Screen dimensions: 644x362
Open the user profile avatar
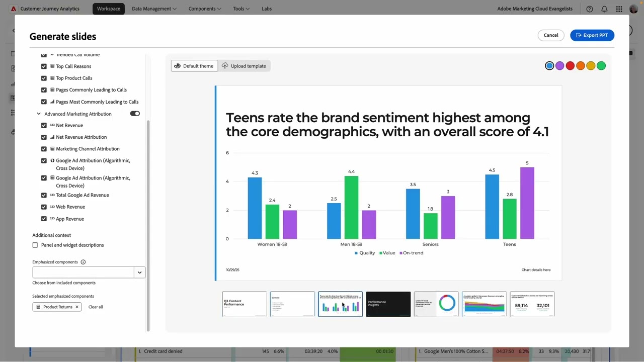click(x=633, y=9)
